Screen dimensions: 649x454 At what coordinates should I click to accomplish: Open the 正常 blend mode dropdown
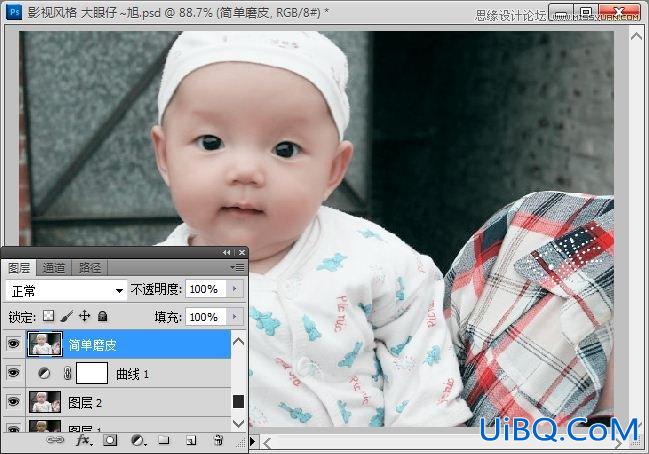66,291
